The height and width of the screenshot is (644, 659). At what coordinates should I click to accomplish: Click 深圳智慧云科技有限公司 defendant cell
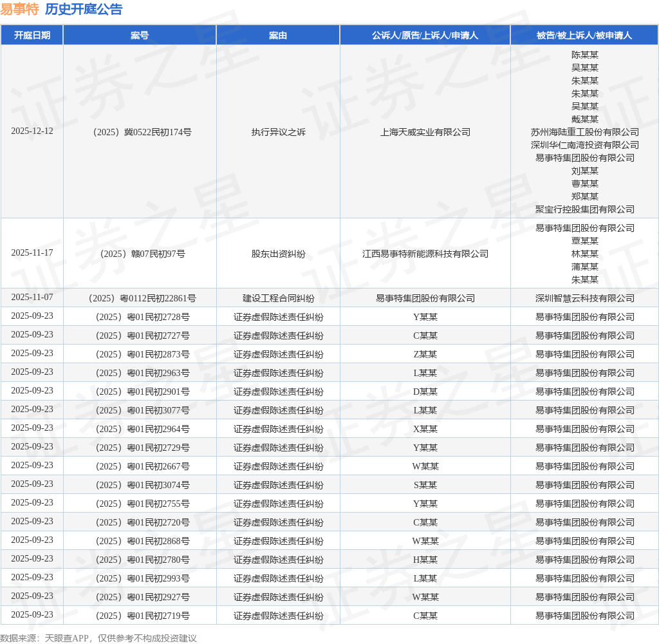click(584, 298)
